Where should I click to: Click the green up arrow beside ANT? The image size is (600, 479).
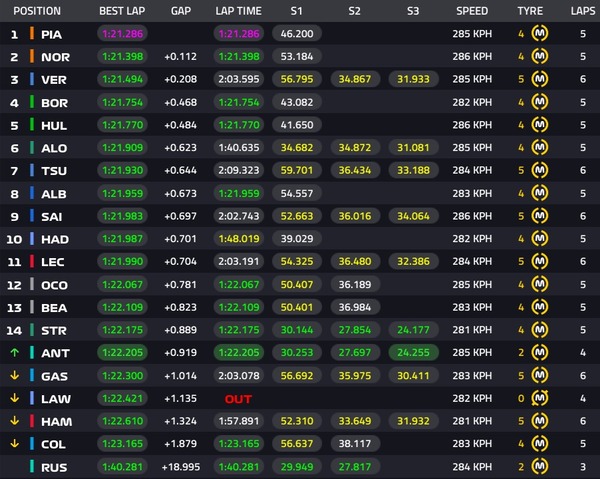(15, 352)
